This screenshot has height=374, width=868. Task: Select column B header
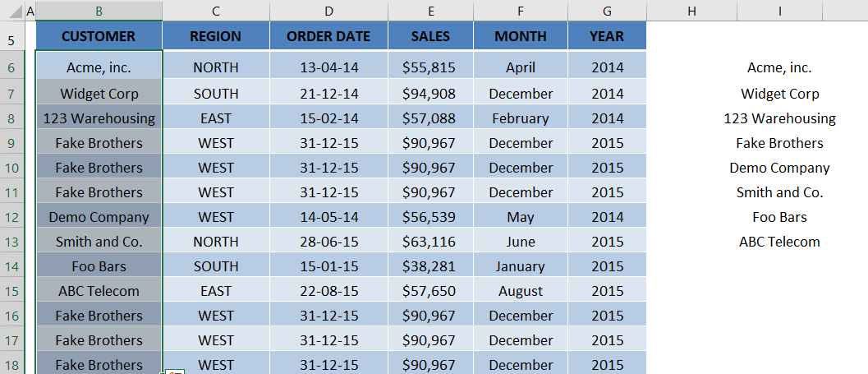(99, 11)
